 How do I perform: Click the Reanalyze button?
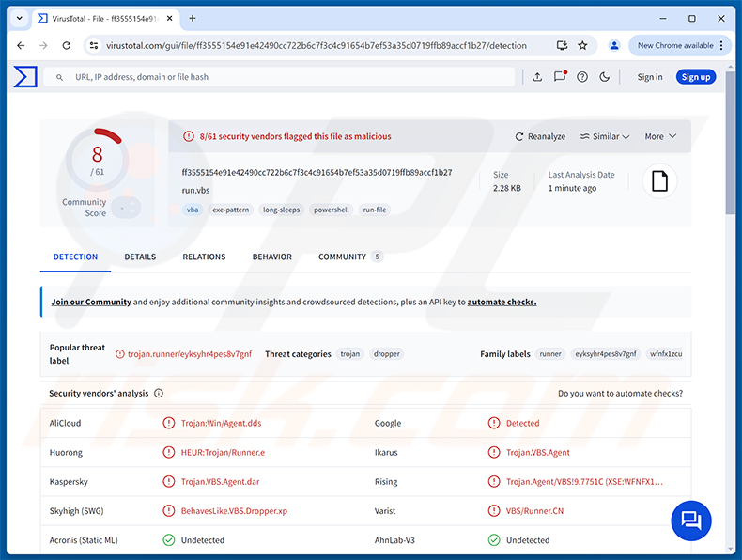(x=540, y=136)
